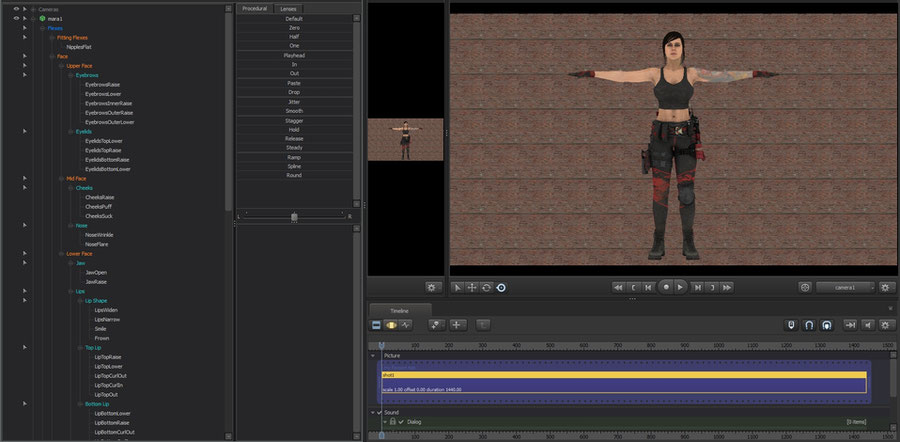
Task: Switch to the Lenses tab
Action: pyautogui.click(x=288, y=8)
